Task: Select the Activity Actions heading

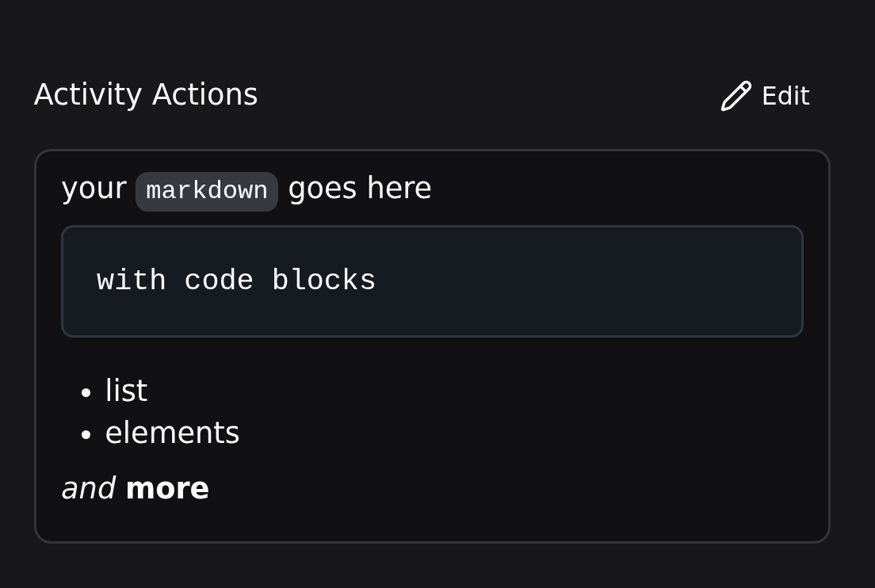Action: [146, 94]
